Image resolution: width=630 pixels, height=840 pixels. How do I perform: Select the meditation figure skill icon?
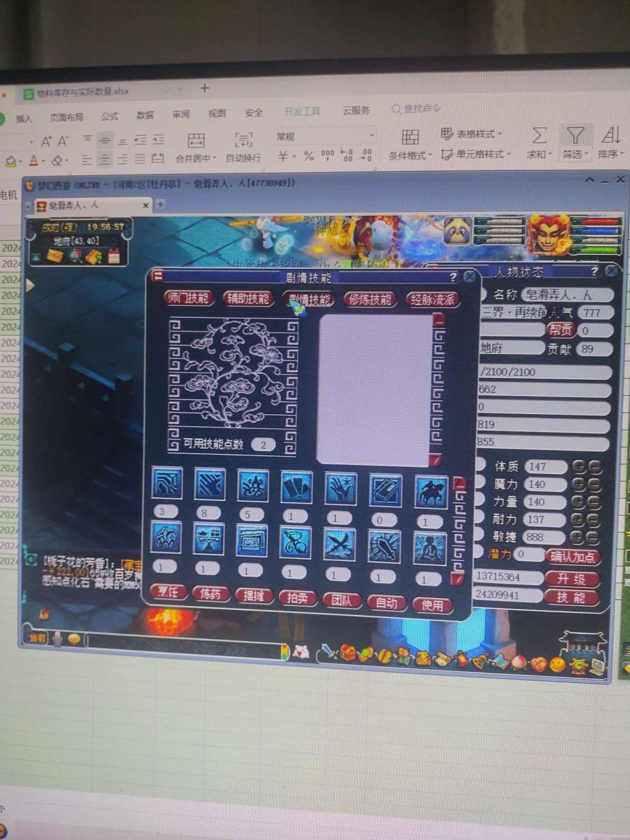(430, 548)
